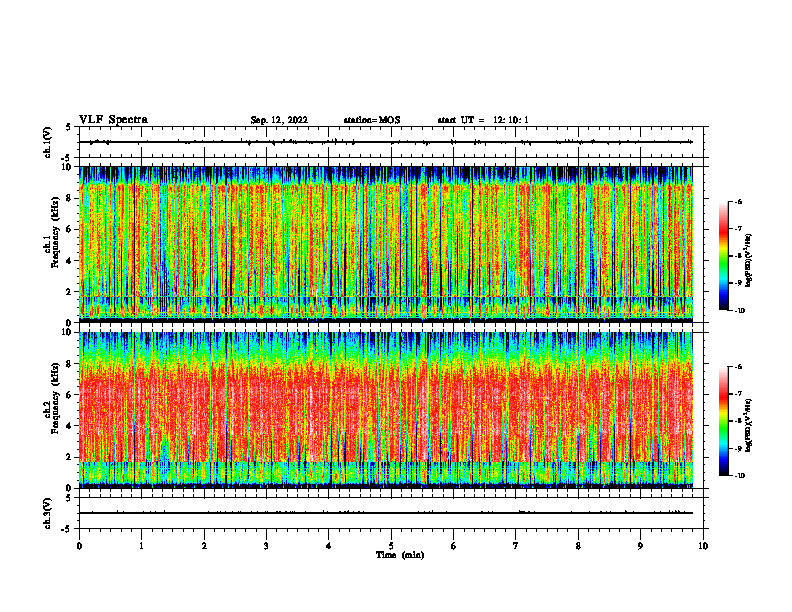The height and width of the screenshot is (612, 792).
Task: Click the ch.1(V) waveform axis label
Action: point(47,142)
